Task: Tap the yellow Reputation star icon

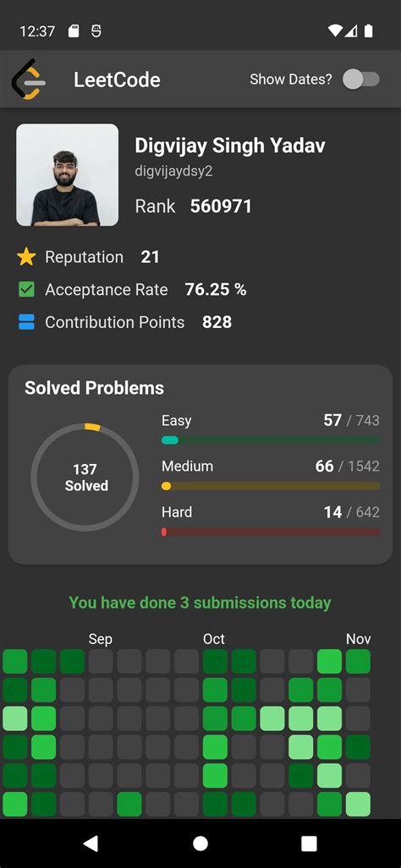Action: pyautogui.click(x=26, y=257)
